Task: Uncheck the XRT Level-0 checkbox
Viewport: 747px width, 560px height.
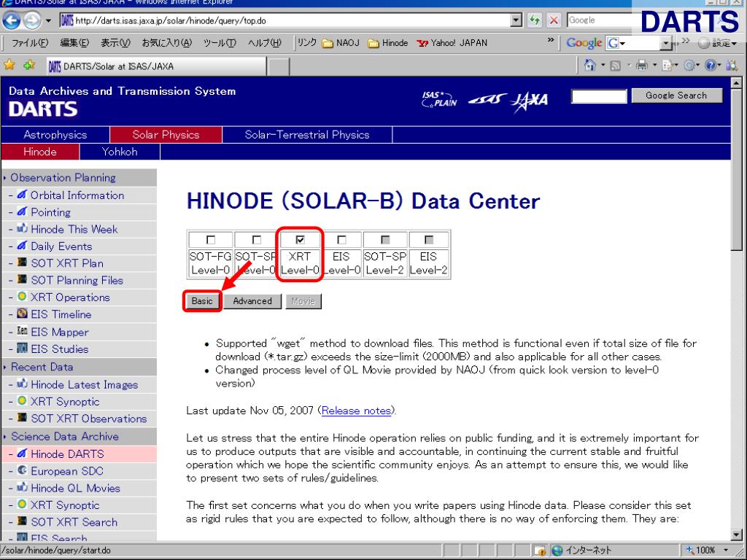Action: (x=300, y=239)
